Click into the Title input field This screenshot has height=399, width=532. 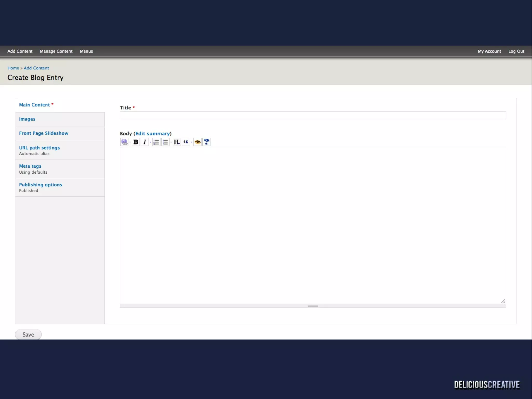(x=313, y=115)
